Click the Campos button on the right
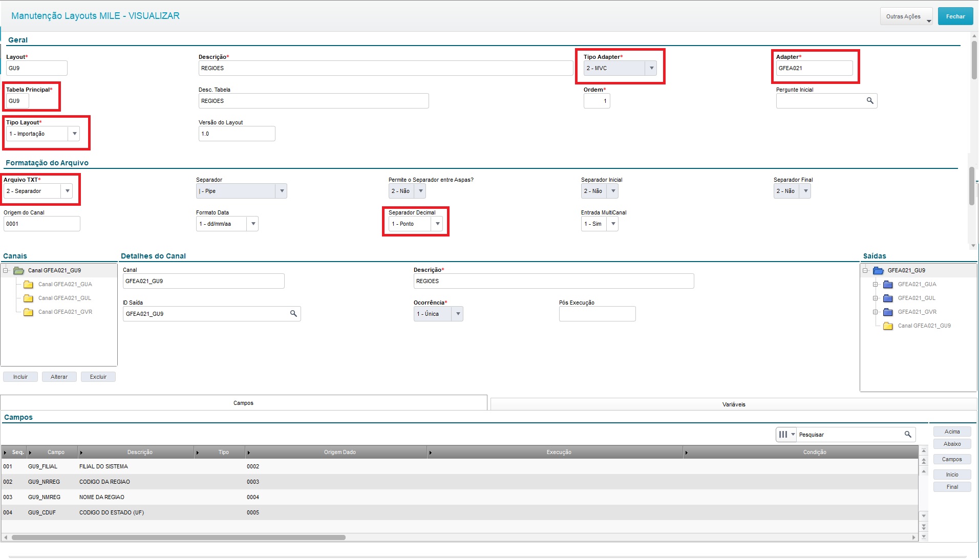Viewport: 980px width, 560px height. pos(952,459)
